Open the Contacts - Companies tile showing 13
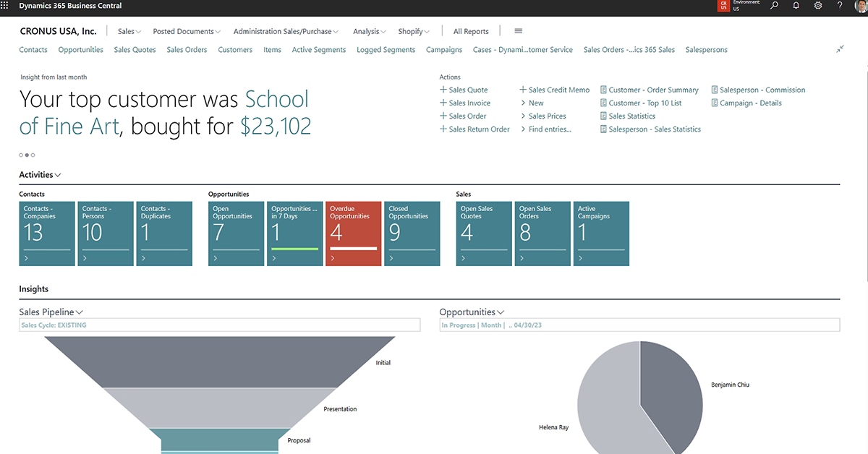868x454 pixels. (x=47, y=234)
